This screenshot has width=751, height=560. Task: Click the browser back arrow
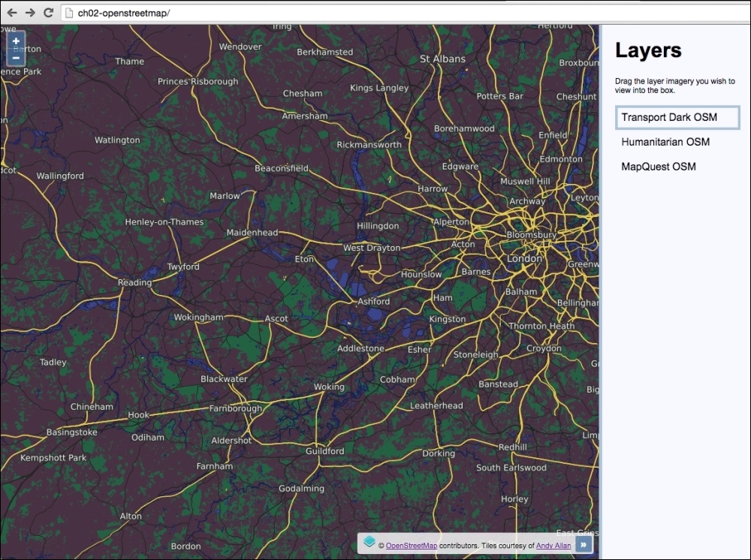click(11, 12)
